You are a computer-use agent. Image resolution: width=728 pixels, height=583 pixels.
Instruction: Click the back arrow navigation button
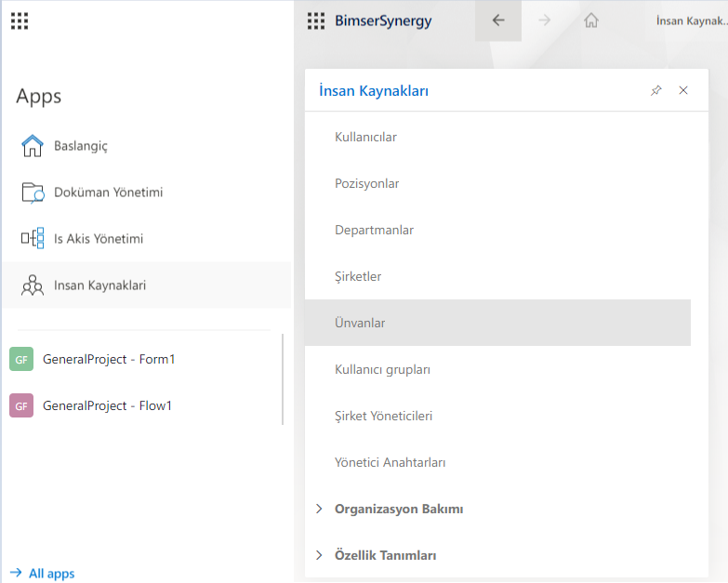[498, 20]
